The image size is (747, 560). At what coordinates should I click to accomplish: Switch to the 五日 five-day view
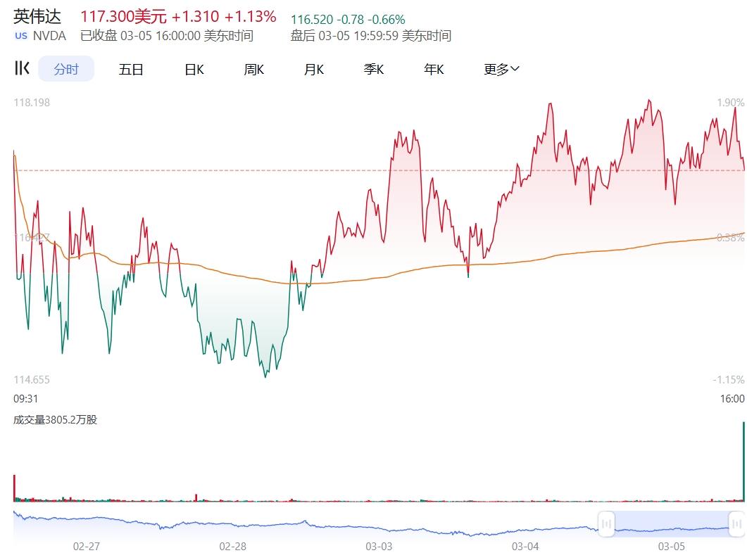pyautogui.click(x=131, y=69)
